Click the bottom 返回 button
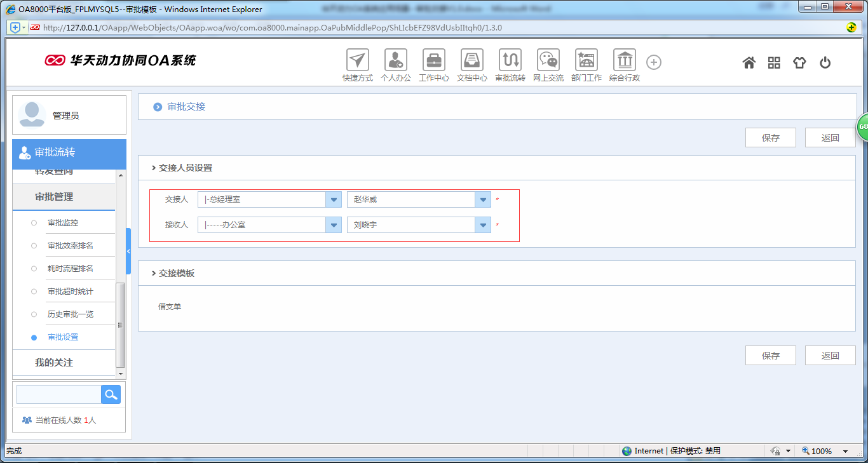 pos(830,356)
